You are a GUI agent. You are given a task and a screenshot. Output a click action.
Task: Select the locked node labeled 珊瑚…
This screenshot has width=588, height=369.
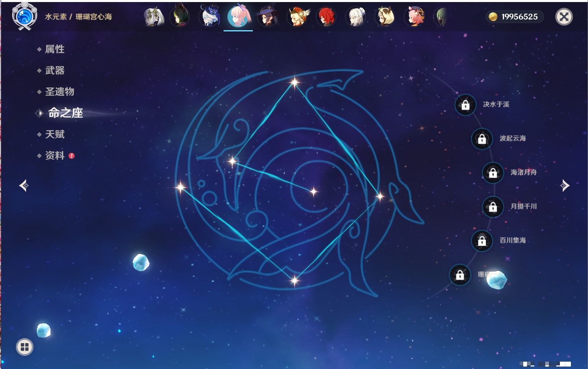click(460, 275)
